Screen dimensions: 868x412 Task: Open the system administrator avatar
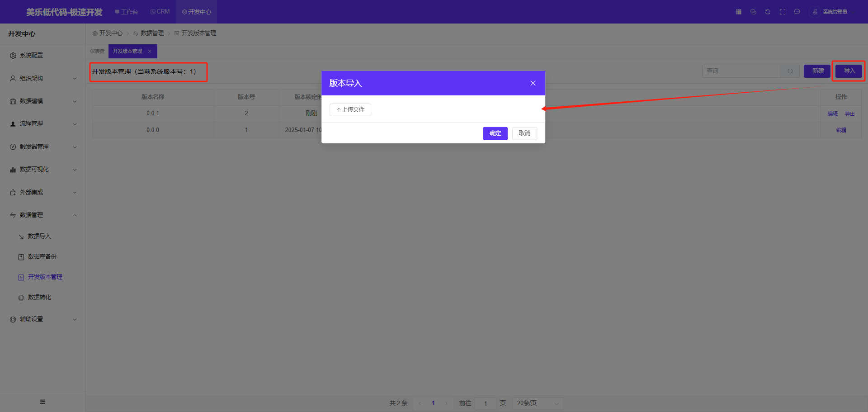pos(815,12)
